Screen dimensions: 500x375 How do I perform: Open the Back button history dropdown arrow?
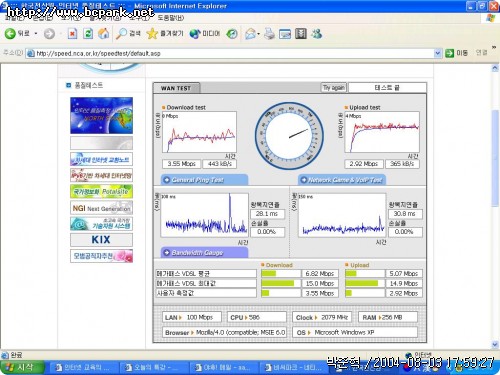pyautogui.click(x=36, y=34)
